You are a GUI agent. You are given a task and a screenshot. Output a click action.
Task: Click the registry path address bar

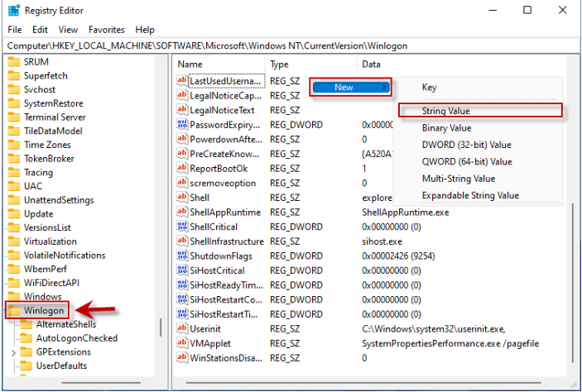[x=290, y=45]
